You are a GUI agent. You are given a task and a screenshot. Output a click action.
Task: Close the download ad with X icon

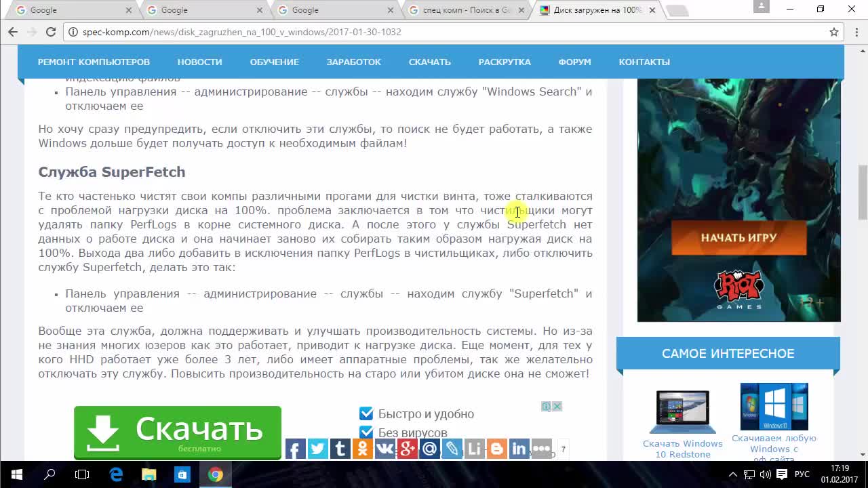point(557,406)
